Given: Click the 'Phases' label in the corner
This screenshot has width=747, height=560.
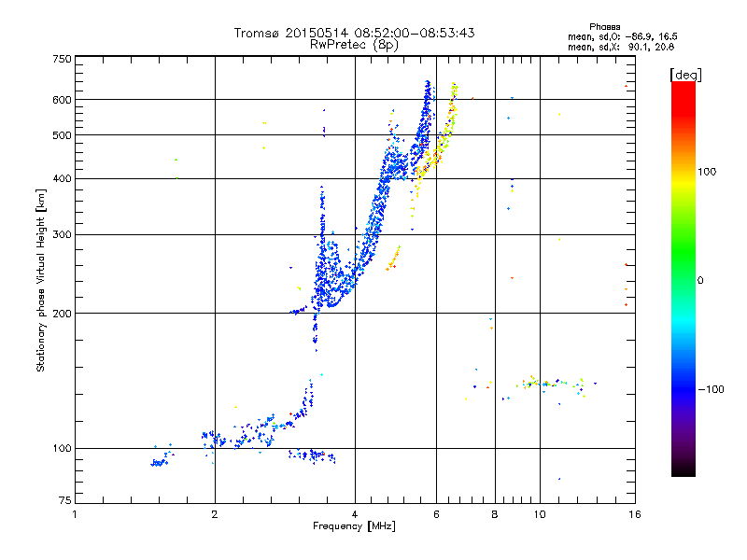Looking at the screenshot, I should click(604, 27).
